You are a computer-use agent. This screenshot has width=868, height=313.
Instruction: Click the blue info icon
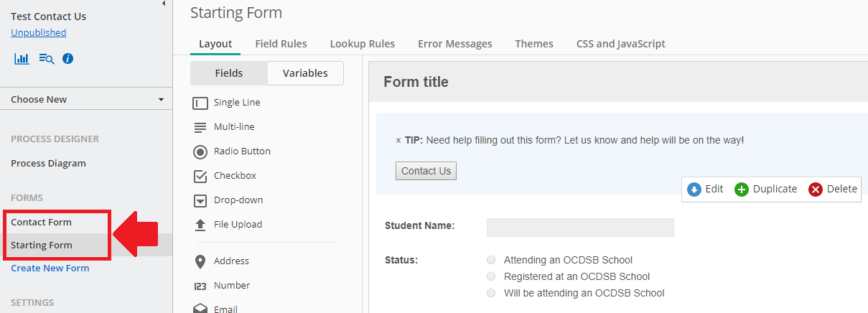point(68,59)
